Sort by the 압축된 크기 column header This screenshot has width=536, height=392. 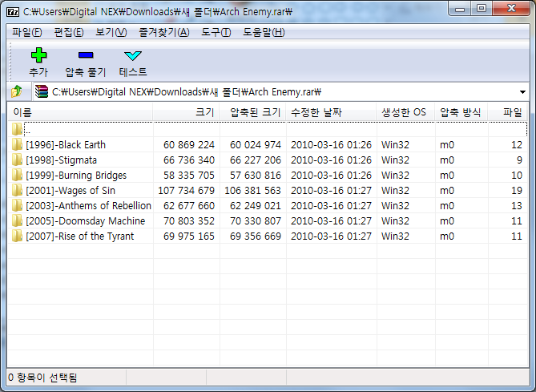pos(252,112)
